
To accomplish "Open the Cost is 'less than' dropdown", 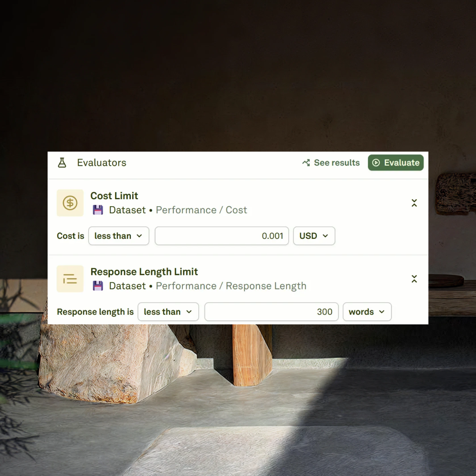I will click(119, 236).
